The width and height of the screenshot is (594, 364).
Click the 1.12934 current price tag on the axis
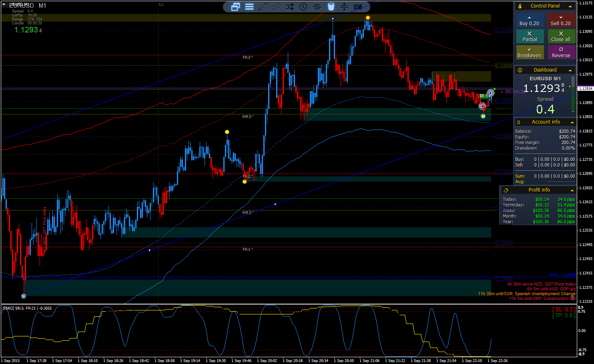point(586,88)
